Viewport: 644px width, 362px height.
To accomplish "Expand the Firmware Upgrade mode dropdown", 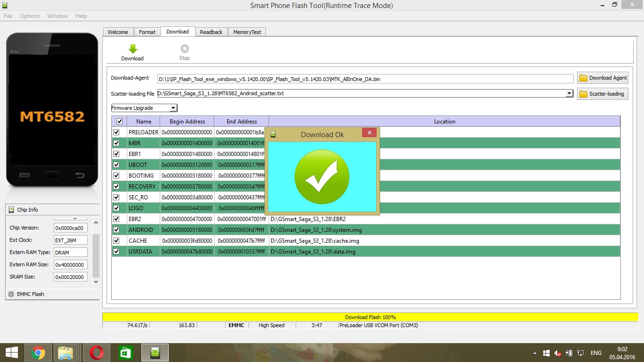I will coord(173,108).
